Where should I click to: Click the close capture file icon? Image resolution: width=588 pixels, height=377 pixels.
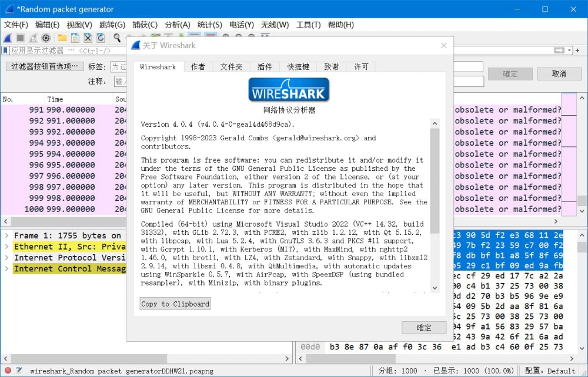pos(88,38)
